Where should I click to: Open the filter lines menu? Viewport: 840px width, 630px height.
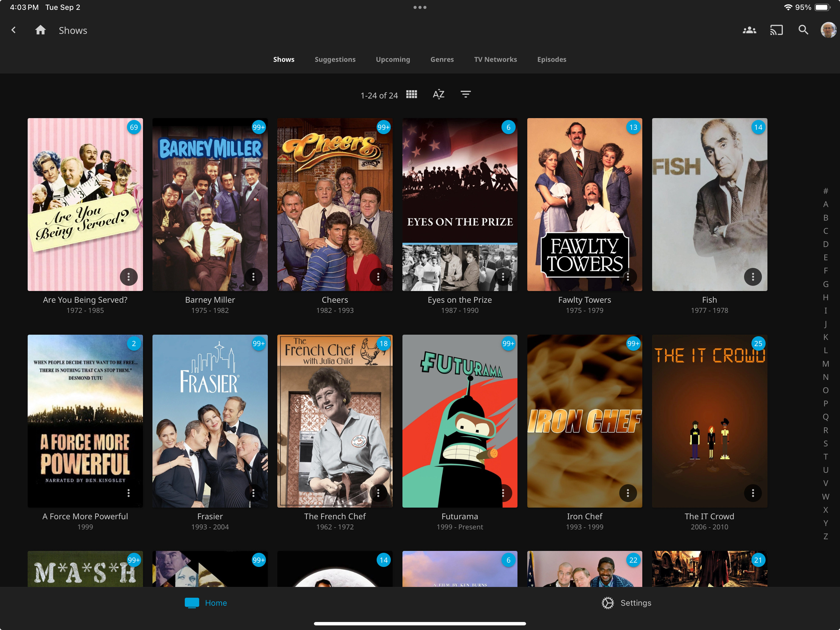click(x=466, y=94)
